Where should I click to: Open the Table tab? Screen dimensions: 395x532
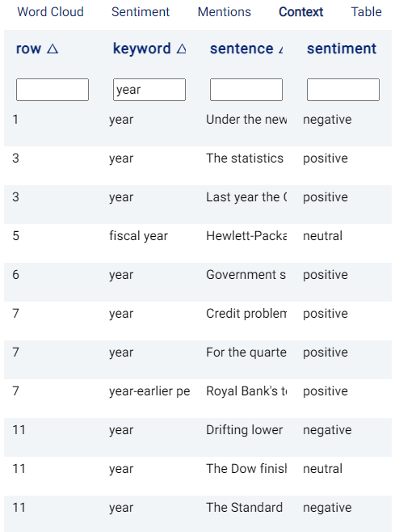pos(366,12)
